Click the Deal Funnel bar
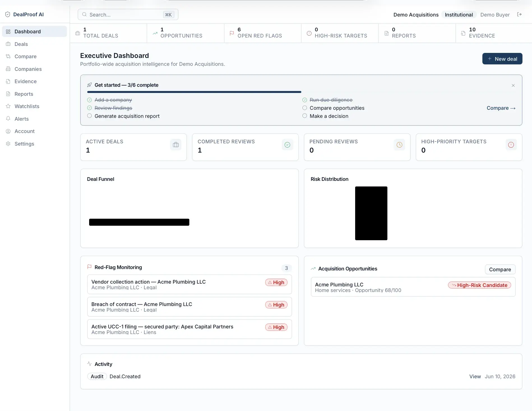Screen dimensions: 532x411 pyautogui.click(x=139, y=222)
